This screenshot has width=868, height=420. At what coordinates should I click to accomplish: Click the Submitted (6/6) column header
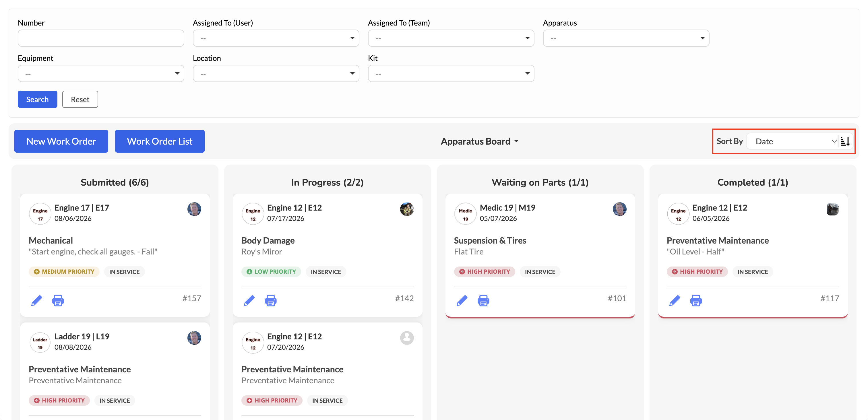[115, 182]
